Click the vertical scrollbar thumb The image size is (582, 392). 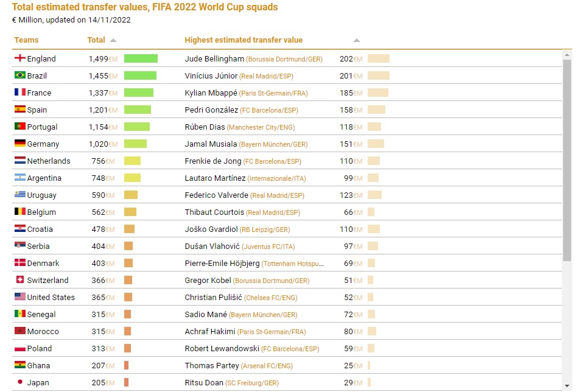(x=567, y=158)
